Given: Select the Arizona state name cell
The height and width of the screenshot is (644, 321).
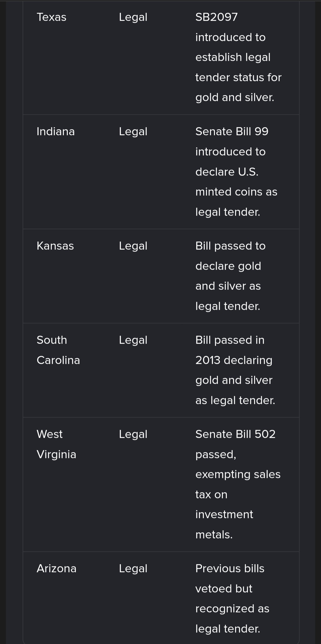Looking at the screenshot, I should pyautogui.click(x=56, y=569).
